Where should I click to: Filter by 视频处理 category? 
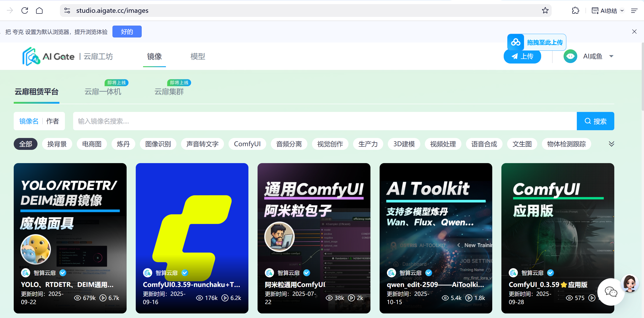[443, 144]
